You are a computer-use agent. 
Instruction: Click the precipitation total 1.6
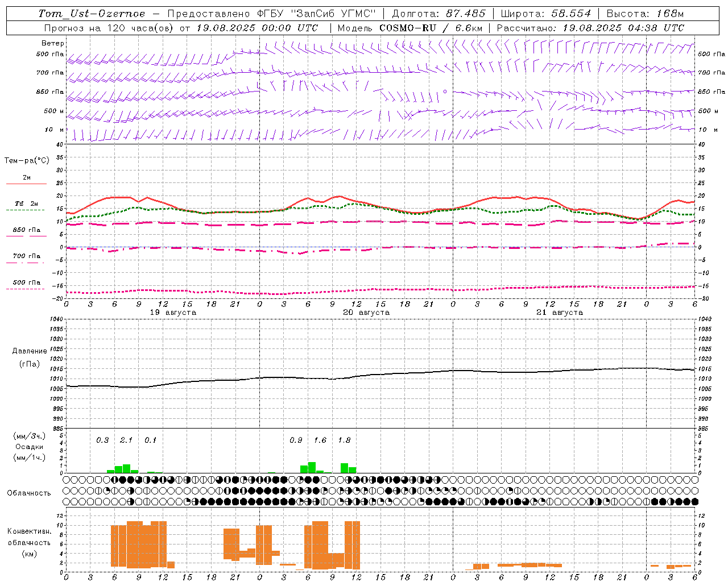pyautogui.click(x=320, y=440)
